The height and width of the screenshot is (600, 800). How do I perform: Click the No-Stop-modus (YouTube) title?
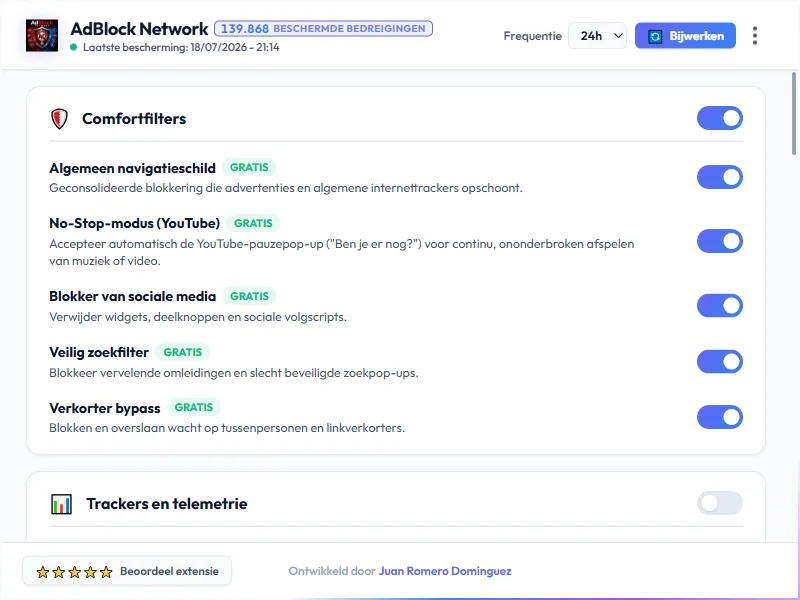pos(135,223)
